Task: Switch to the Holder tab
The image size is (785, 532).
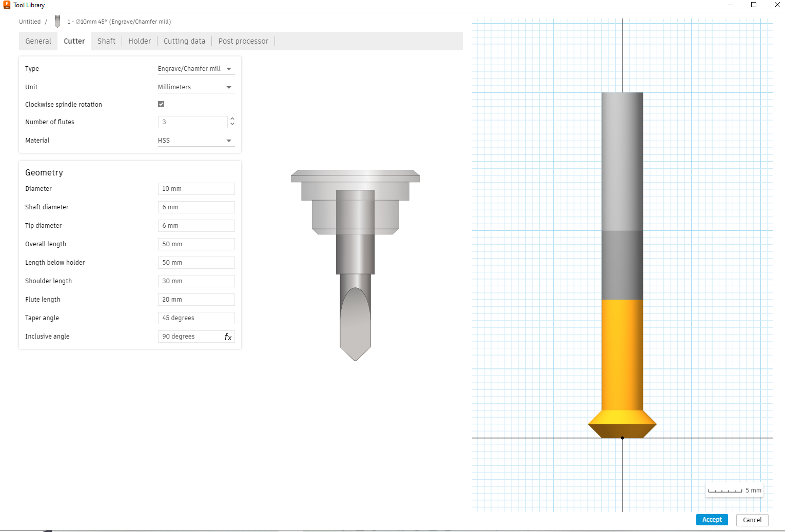Action: [x=140, y=41]
